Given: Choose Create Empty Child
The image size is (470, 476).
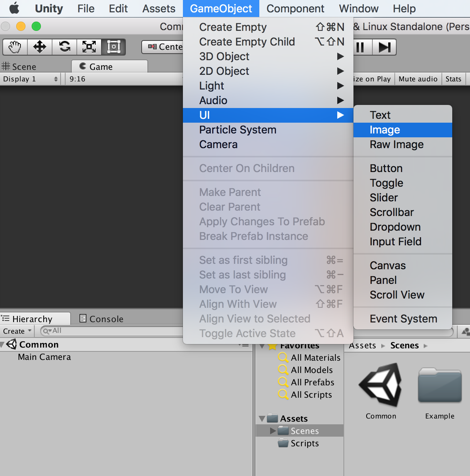Looking at the screenshot, I should pyautogui.click(x=268, y=42).
